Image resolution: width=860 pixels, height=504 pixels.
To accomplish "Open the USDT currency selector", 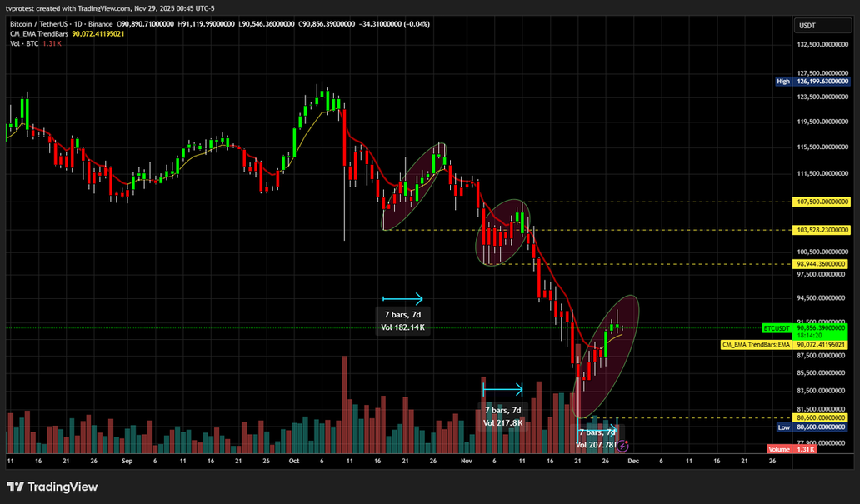I will 807,26.
